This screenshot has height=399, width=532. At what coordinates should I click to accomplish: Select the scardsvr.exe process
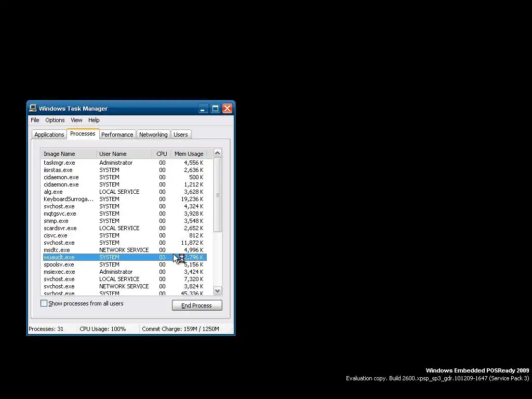[x=125, y=228]
